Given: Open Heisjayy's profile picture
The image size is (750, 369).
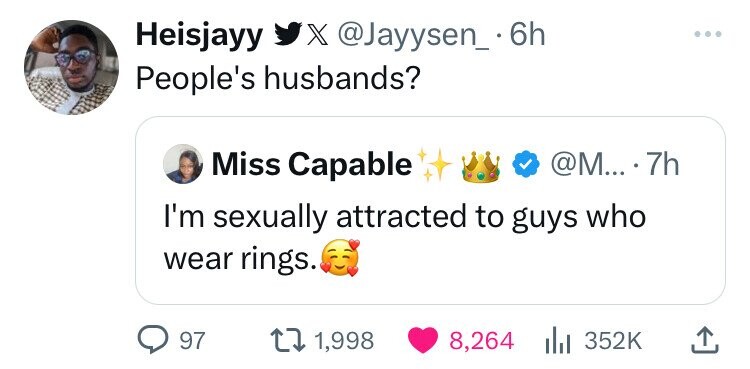Looking at the screenshot, I should click(x=71, y=67).
